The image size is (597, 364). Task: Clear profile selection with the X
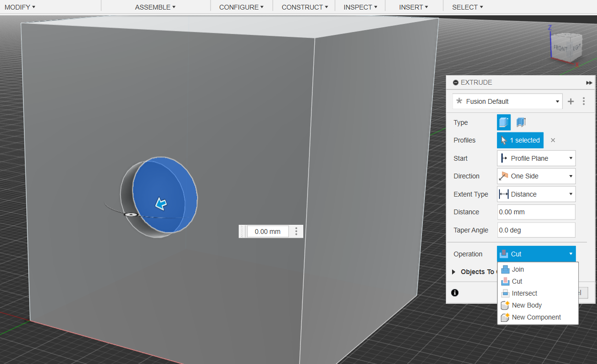[x=553, y=140]
